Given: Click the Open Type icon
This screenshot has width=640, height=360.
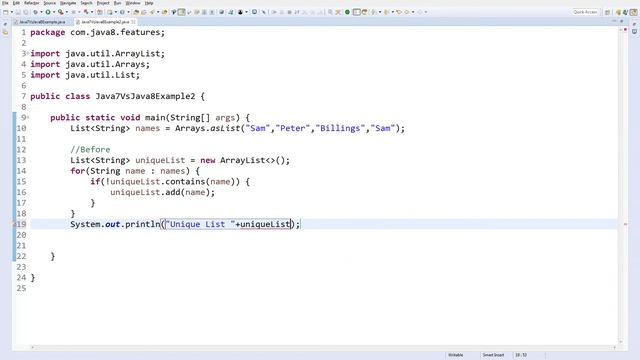Looking at the screenshot, I should tap(136, 12).
